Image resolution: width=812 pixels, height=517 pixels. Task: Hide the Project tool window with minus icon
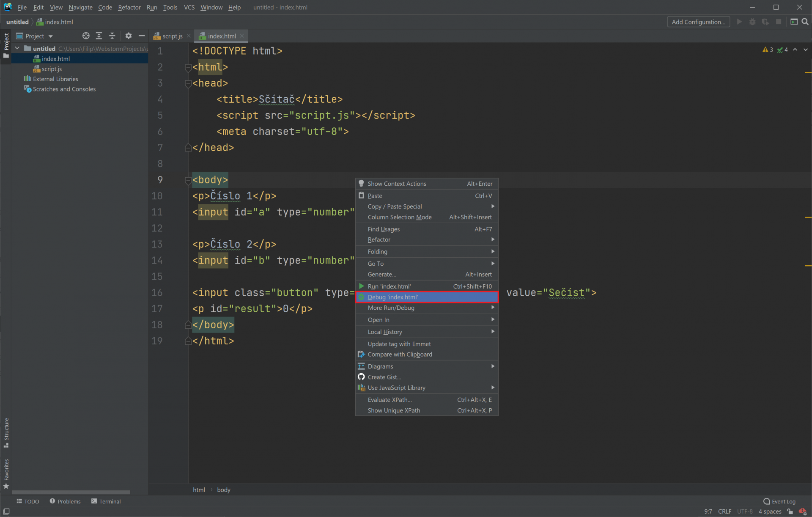[142, 36]
